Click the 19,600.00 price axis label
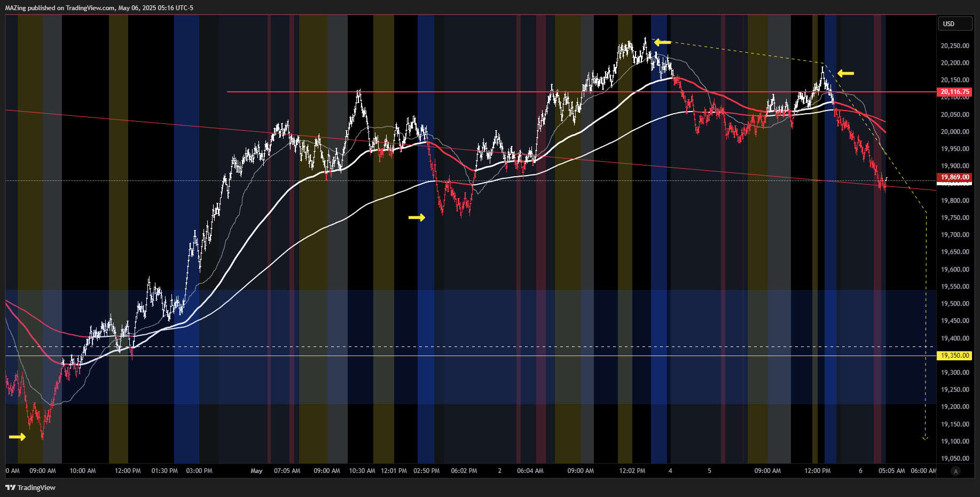The image size is (980, 497). [x=955, y=270]
